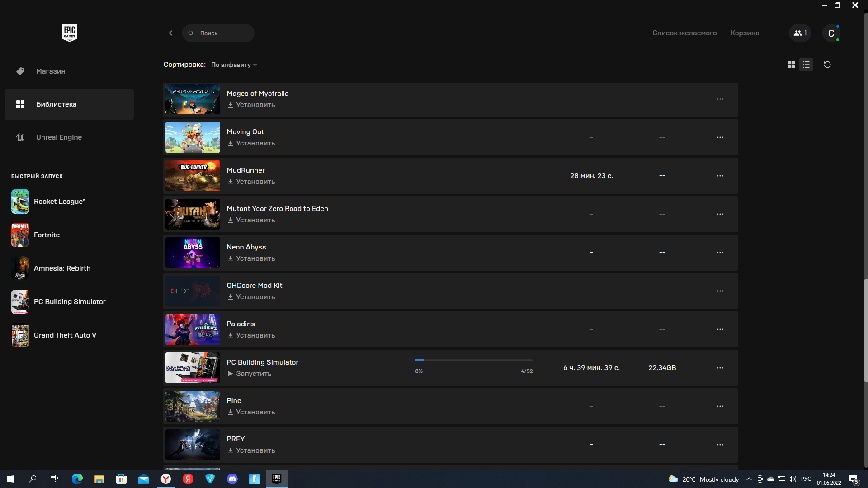
Task: Open options menu for Mages of Mystralia
Action: click(720, 99)
